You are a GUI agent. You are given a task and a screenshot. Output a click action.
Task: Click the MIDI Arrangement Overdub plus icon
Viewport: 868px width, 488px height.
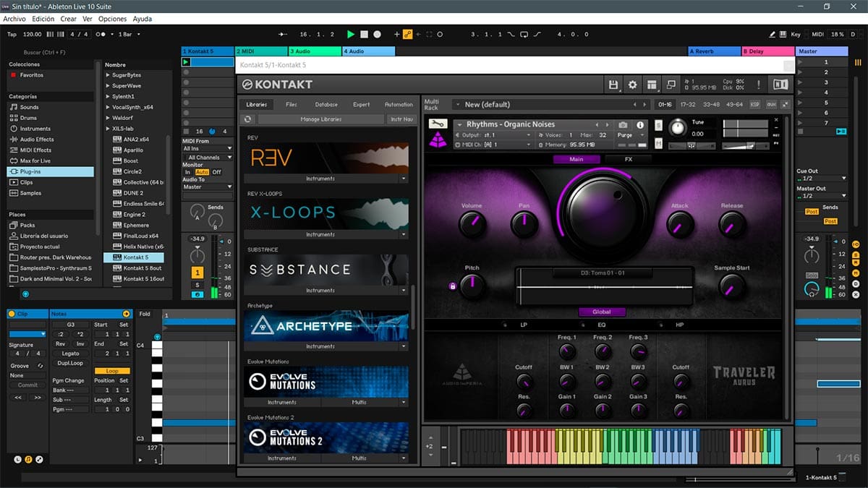point(396,34)
